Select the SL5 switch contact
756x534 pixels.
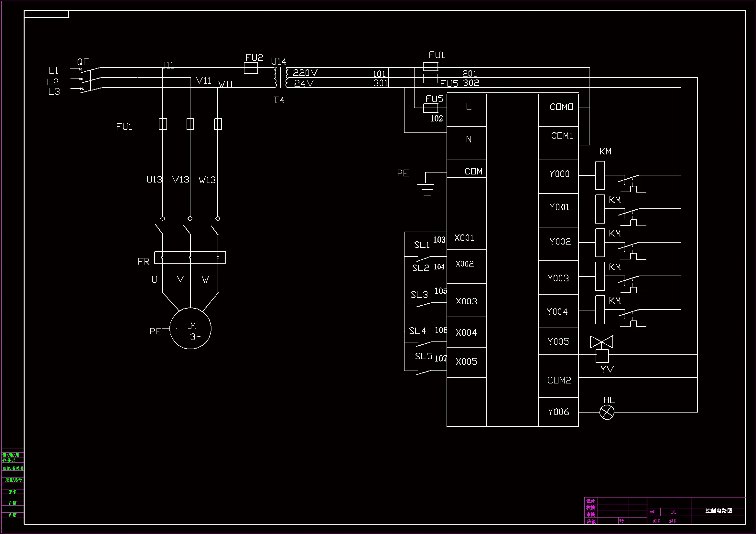tap(424, 372)
